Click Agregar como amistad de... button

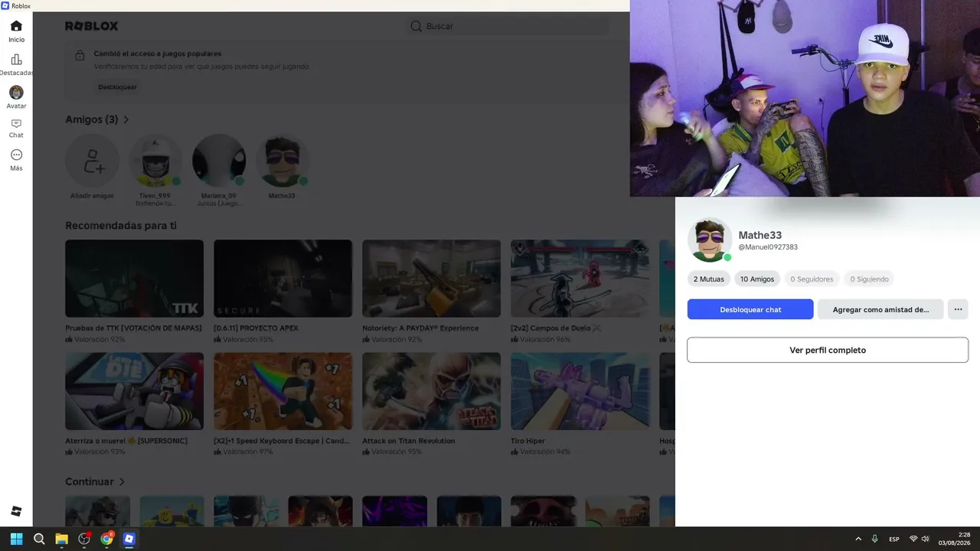[880, 309]
